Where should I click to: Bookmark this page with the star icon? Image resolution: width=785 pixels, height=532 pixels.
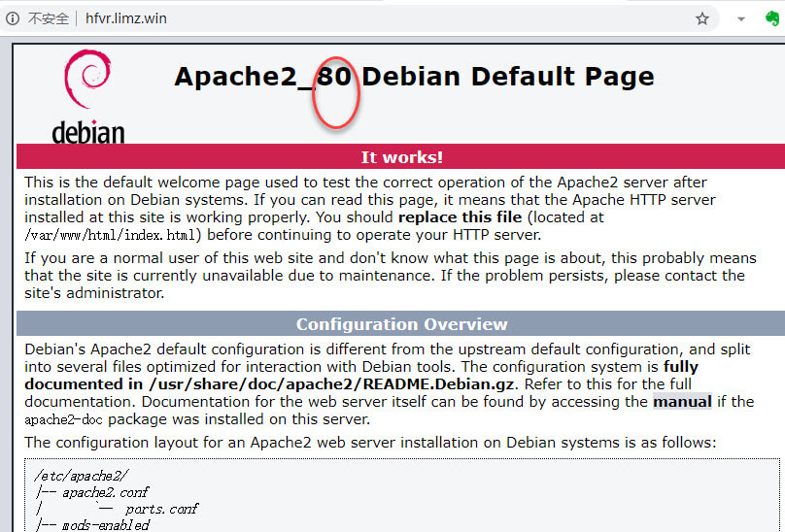click(702, 18)
